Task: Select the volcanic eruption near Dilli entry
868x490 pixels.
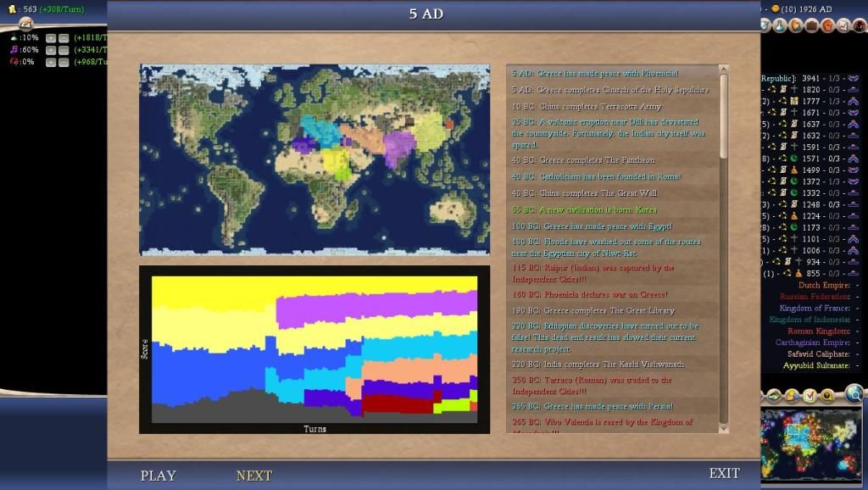Action: [608, 133]
